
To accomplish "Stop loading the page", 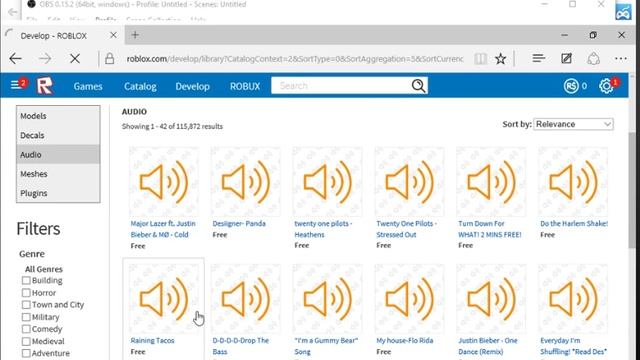I will (75, 59).
